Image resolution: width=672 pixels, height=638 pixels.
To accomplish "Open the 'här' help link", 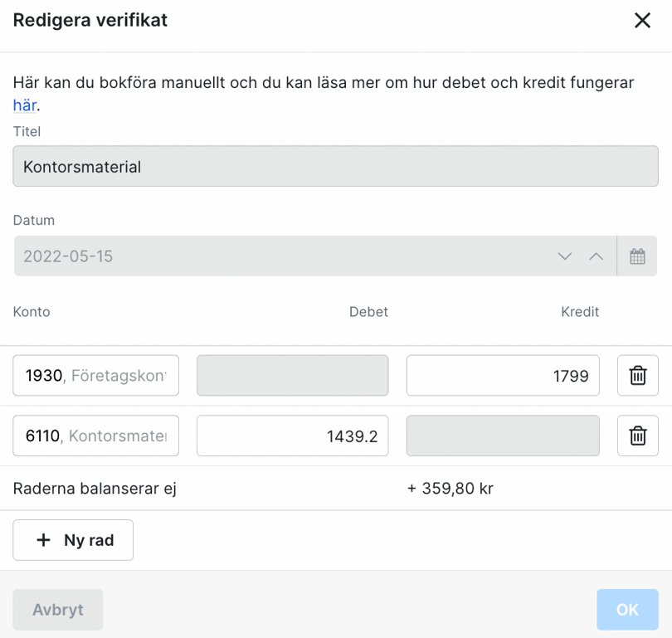I will tap(24, 105).
